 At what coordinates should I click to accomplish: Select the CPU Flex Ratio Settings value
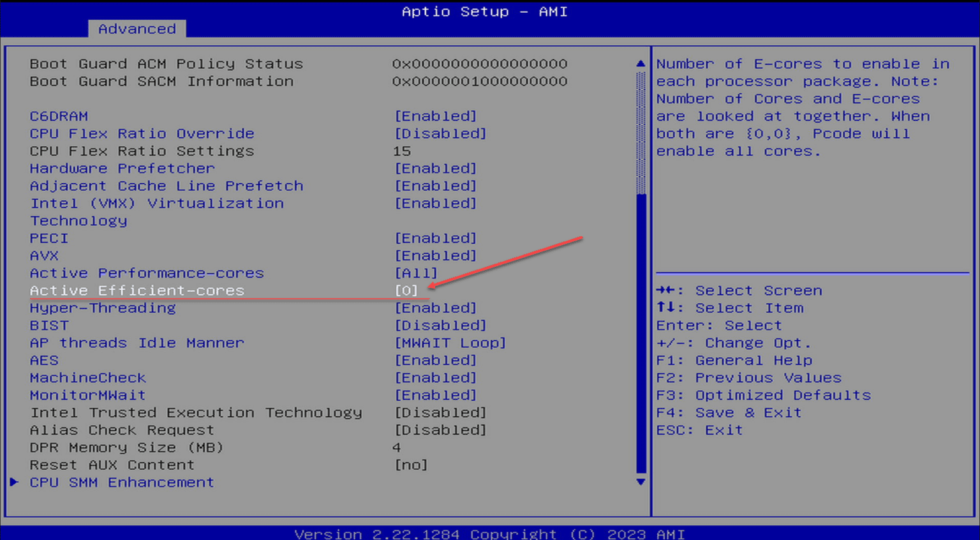[142, 151]
